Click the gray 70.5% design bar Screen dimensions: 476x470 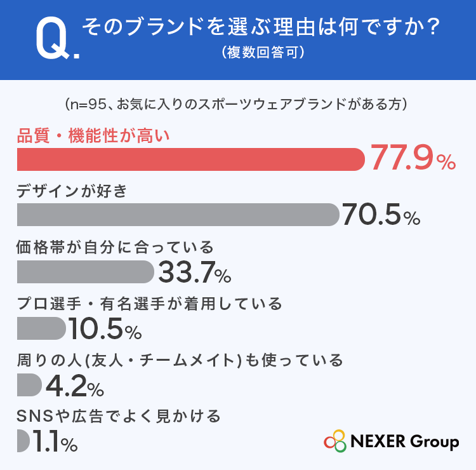pos(178,215)
